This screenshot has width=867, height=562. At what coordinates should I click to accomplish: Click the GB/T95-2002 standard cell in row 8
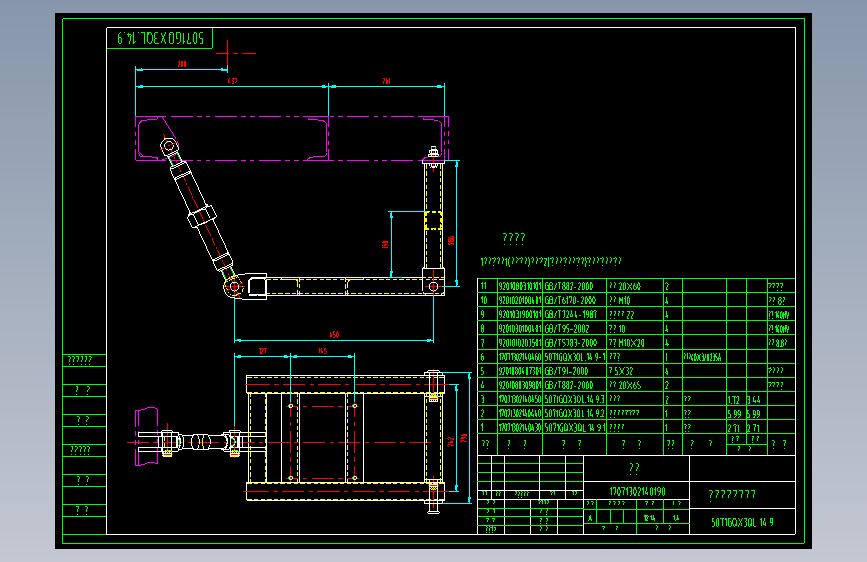pyautogui.click(x=567, y=329)
